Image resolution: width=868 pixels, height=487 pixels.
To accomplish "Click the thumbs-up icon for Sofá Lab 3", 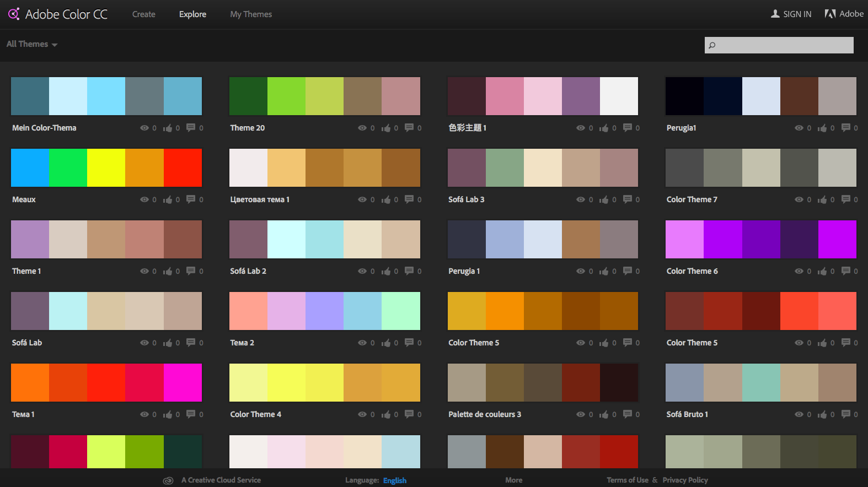I will click(x=604, y=199).
